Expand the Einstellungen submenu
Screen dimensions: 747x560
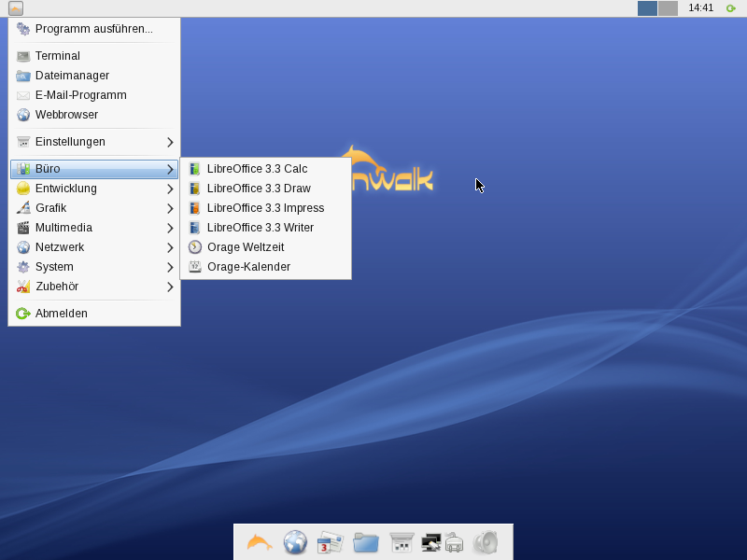tap(93, 142)
